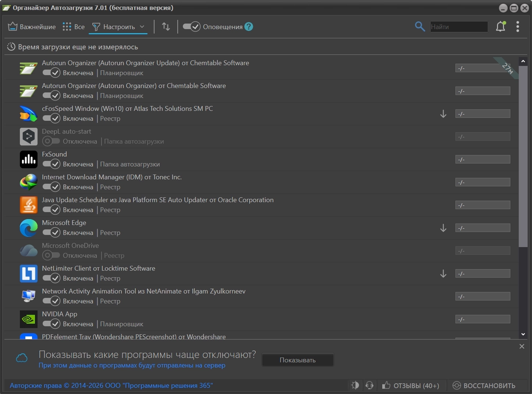Disable the Internet Download Manager toggle

coord(51,187)
